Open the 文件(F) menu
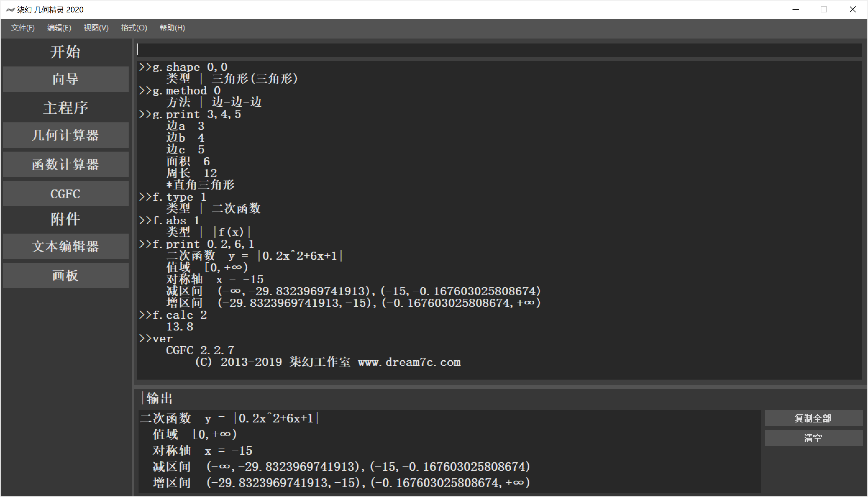This screenshot has height=497, width=868. coord(23,28)
